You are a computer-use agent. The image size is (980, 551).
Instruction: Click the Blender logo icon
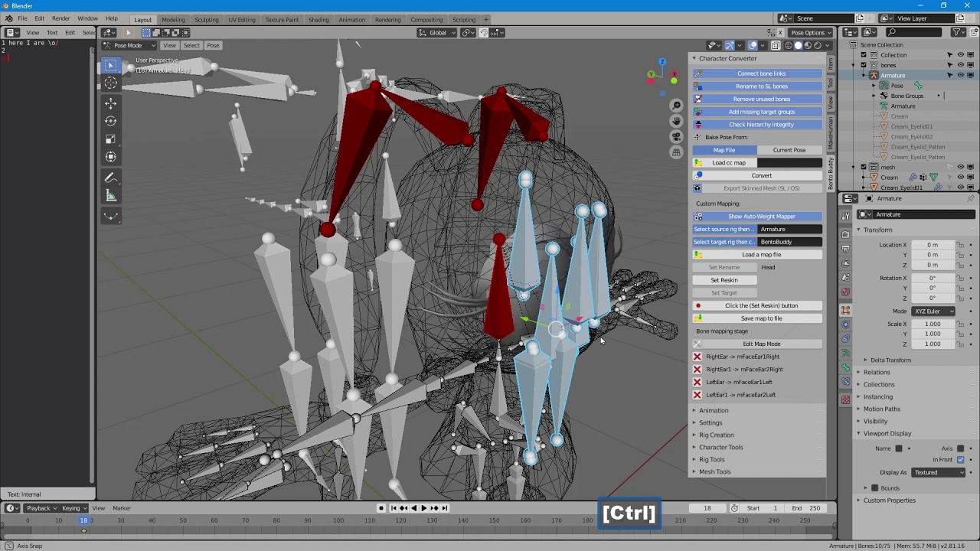(x=8, y=18)
